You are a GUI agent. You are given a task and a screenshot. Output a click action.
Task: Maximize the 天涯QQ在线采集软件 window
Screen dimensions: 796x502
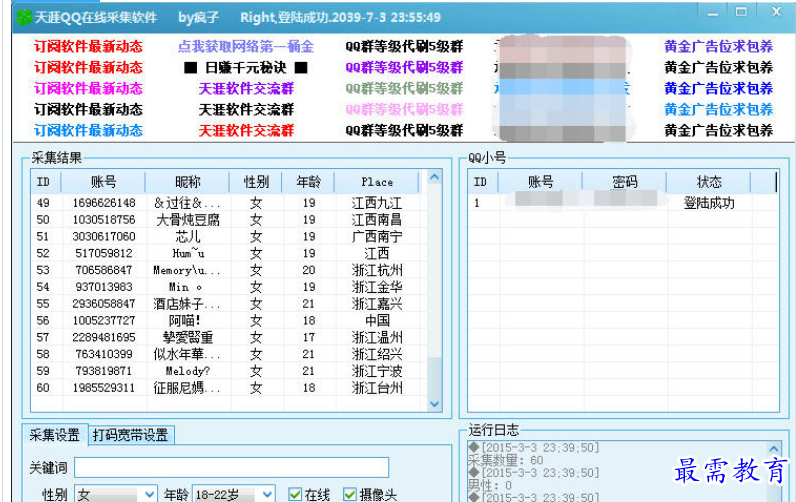[x=741, y=12]
